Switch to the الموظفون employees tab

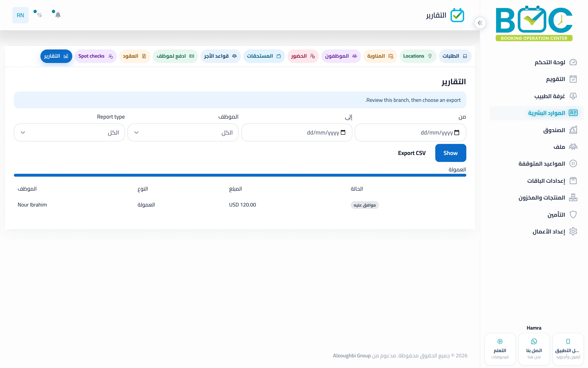[341, 56]
